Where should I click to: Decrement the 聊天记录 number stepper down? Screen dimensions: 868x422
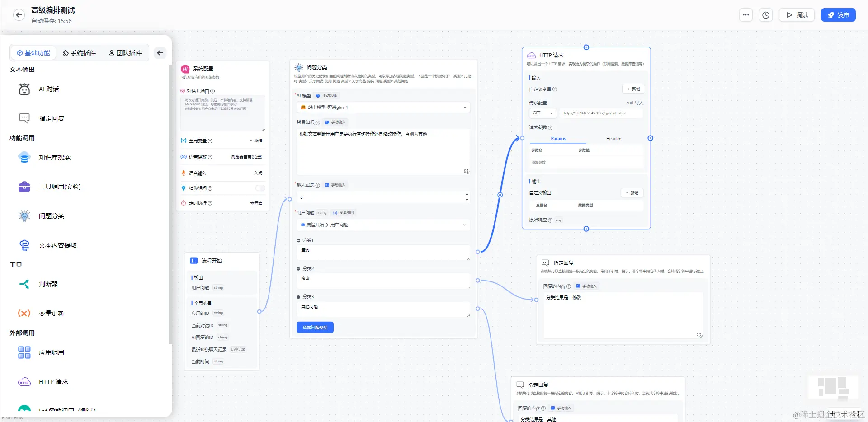pyautogui.click(x=467, y=200)
